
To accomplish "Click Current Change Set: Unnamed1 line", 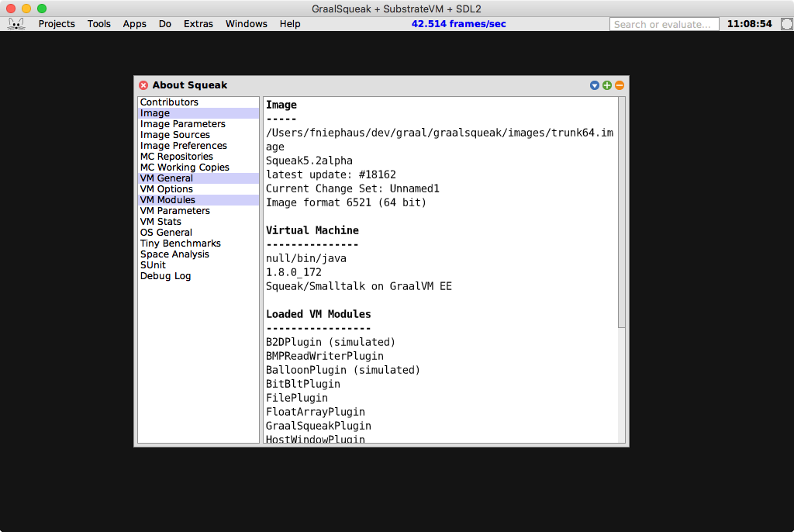I will point(353,188).
